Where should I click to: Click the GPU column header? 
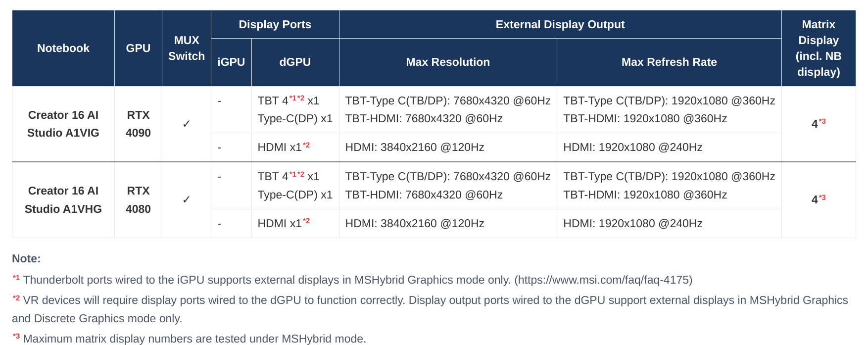pyautogui.click(x=138, y=48)
